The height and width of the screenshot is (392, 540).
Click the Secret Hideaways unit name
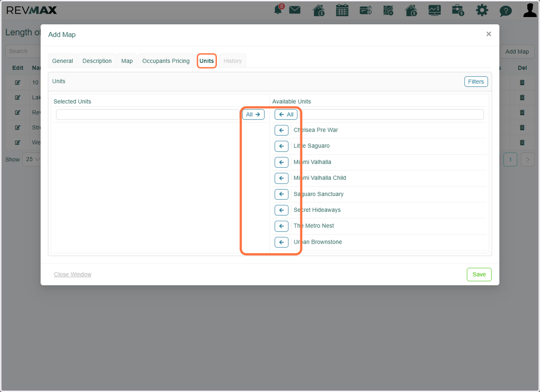[317, 210]
